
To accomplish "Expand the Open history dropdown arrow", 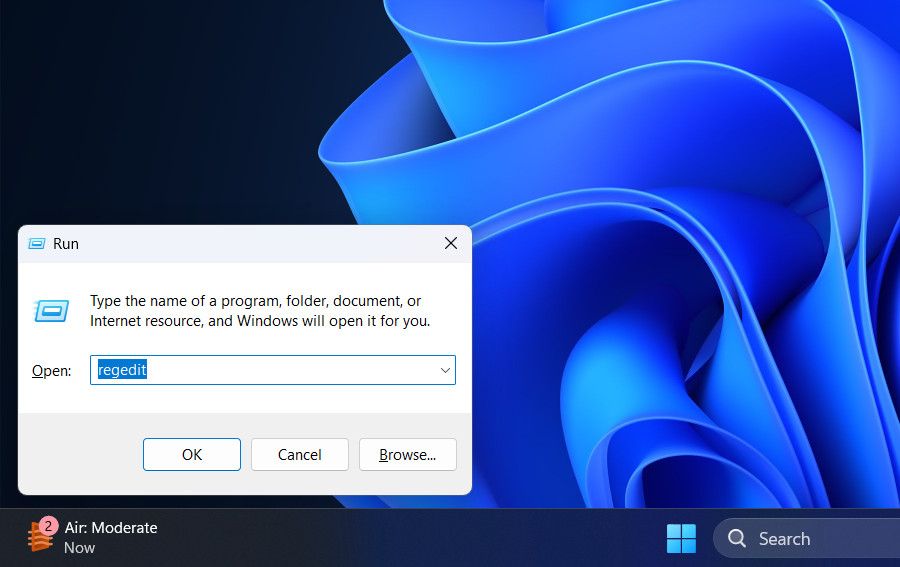I will 445,370.
